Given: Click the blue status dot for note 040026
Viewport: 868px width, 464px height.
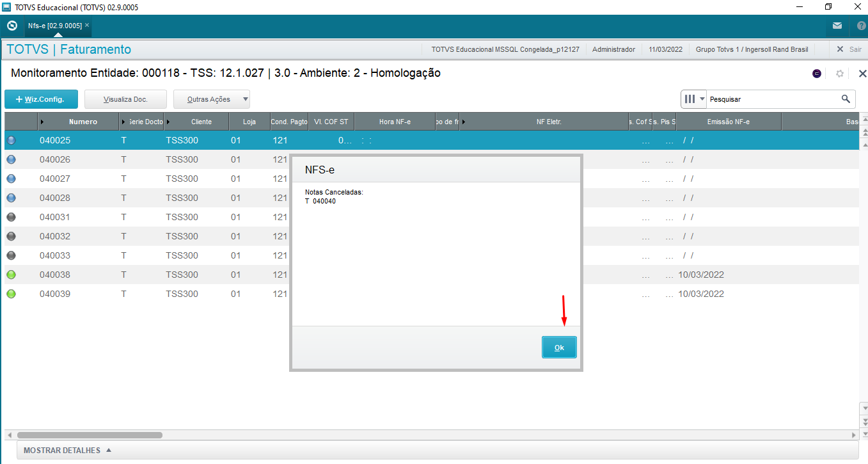Looking at the screenshot, I should pyautogui.click(x=11, y=159).
